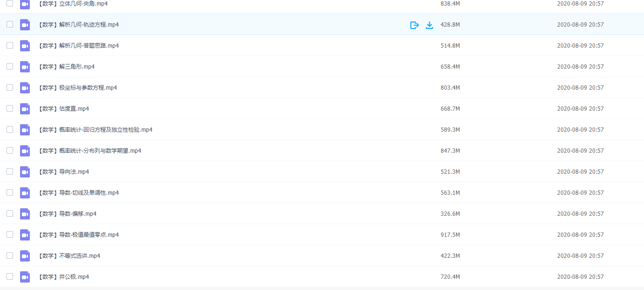Click video icon for 不等式选讲.mp4
Screen dimensions: 644x290
tap(25, 256)
